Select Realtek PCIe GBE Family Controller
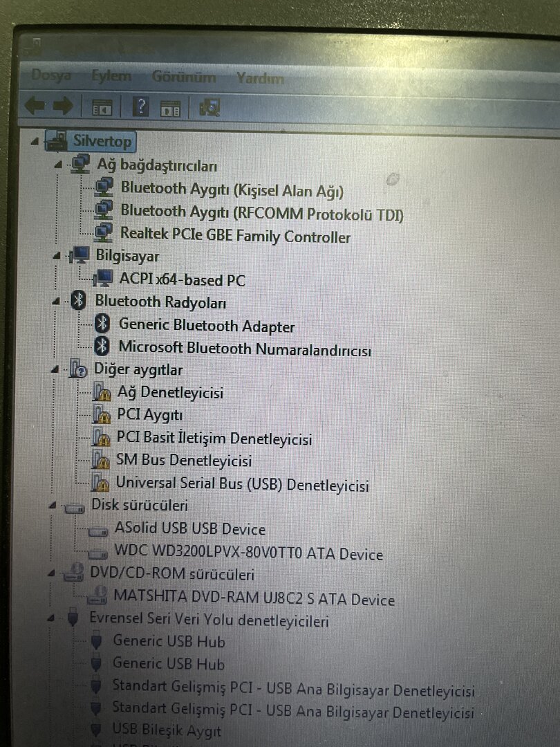The height and width of the screenshot is (747, 560). (235, 235)
